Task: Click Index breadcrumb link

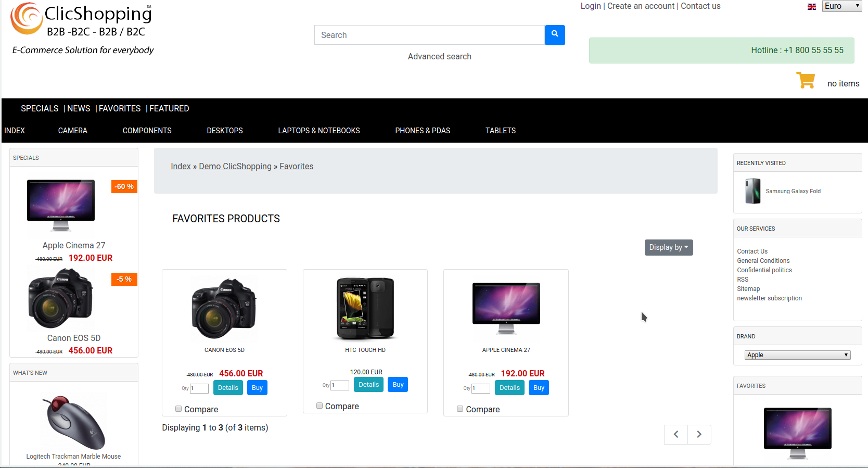Action: tap(181, 166)
